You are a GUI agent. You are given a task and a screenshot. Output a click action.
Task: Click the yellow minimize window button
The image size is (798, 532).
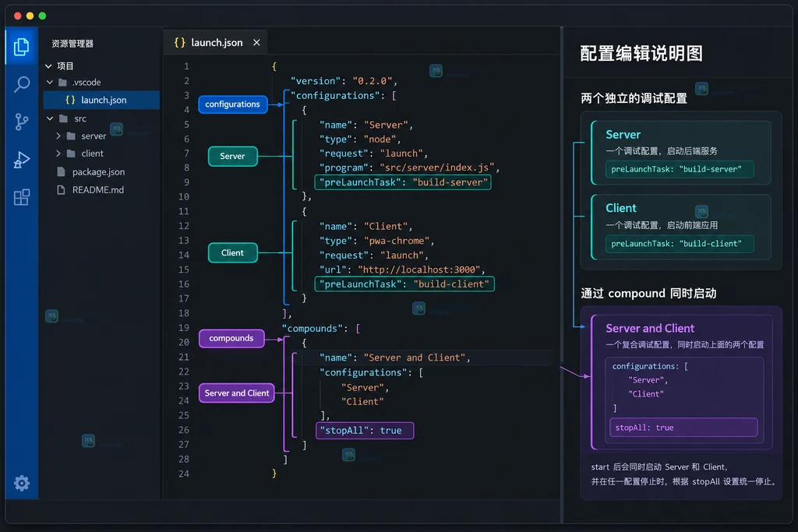tap(30, 16)
